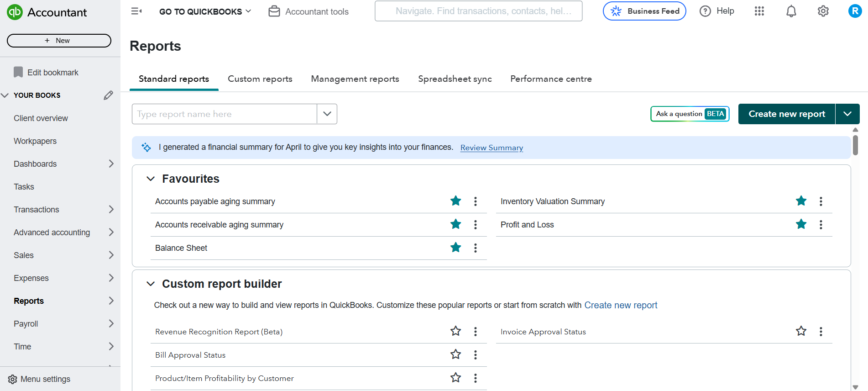Viewport: 868px width, 391px height.
Task: Expand the Sales submenu
Action: coord(111,255)
